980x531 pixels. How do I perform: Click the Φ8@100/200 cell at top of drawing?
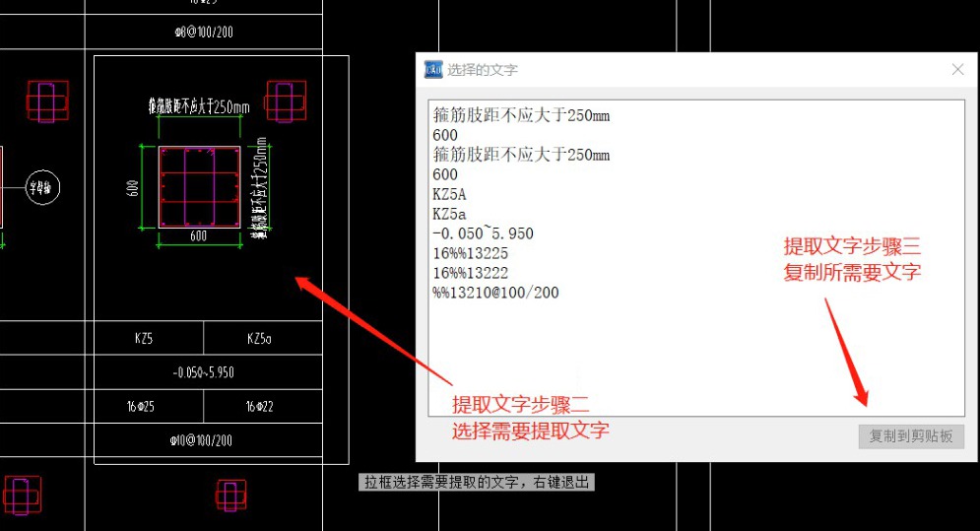(x=204, y=32)
